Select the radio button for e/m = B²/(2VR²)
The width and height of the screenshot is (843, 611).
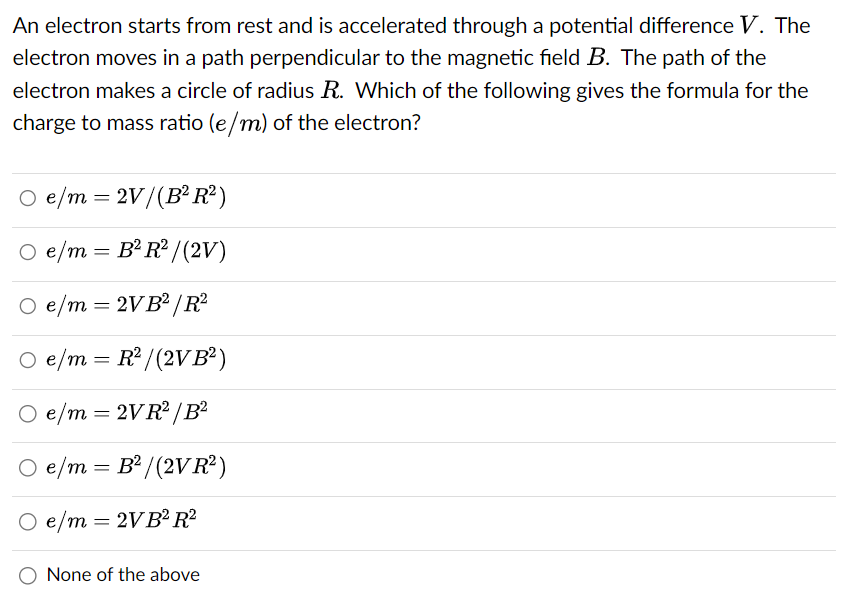click(x=27, y=467)
